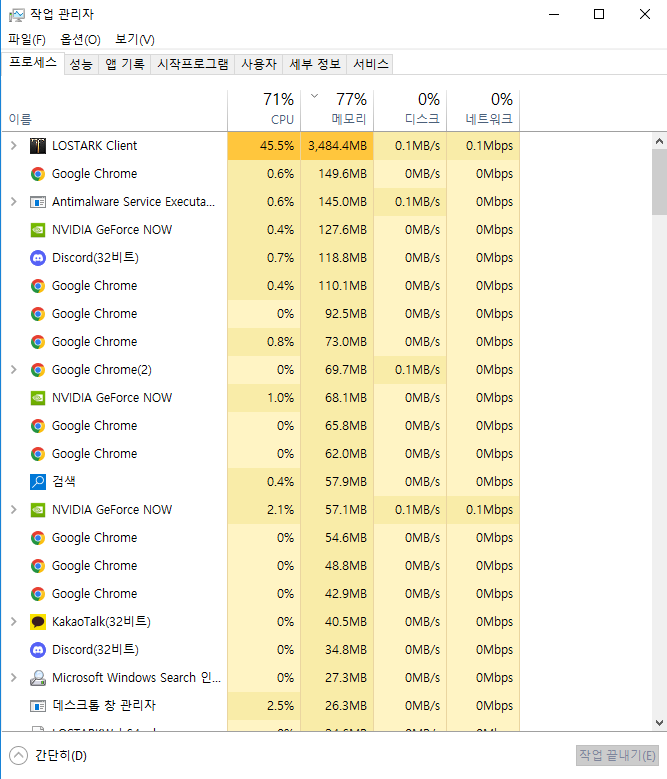Viewport: 667px width, 779px height.
Task: Sort processes by the 이름 column header
Action: point(114,111)
